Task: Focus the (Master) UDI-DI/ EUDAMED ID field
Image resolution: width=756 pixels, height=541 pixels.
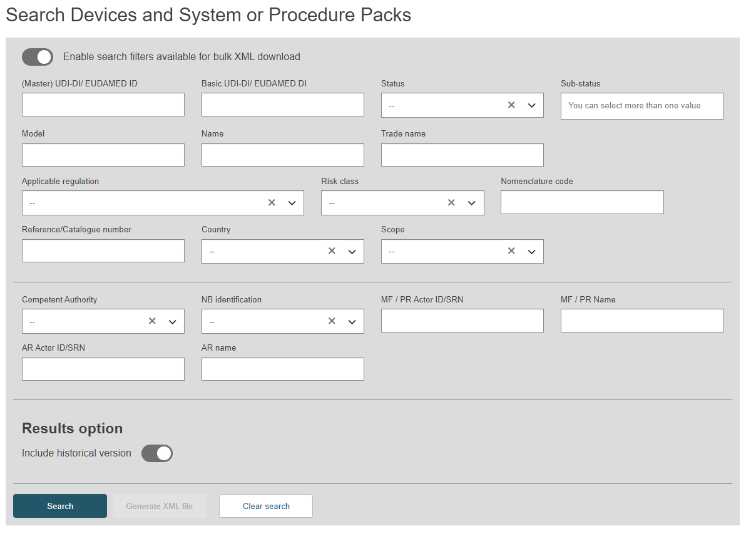Action: pos(103,105)
